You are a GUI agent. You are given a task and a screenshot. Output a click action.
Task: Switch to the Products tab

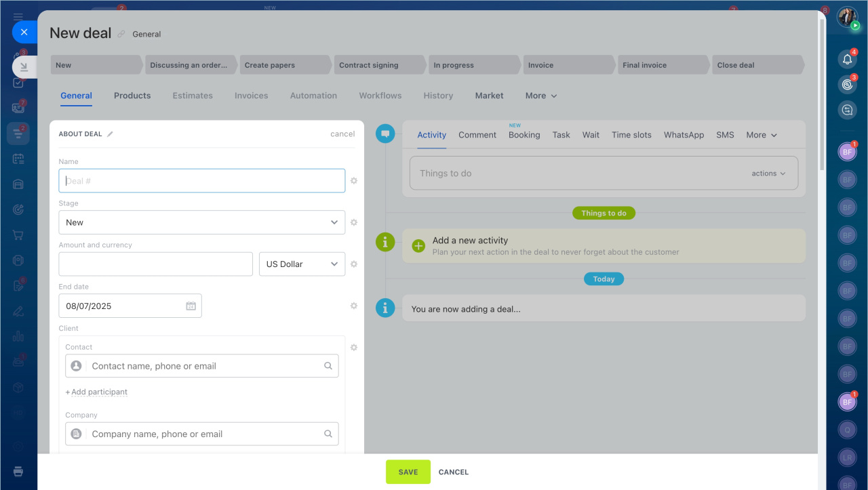(x=132, y=96)
